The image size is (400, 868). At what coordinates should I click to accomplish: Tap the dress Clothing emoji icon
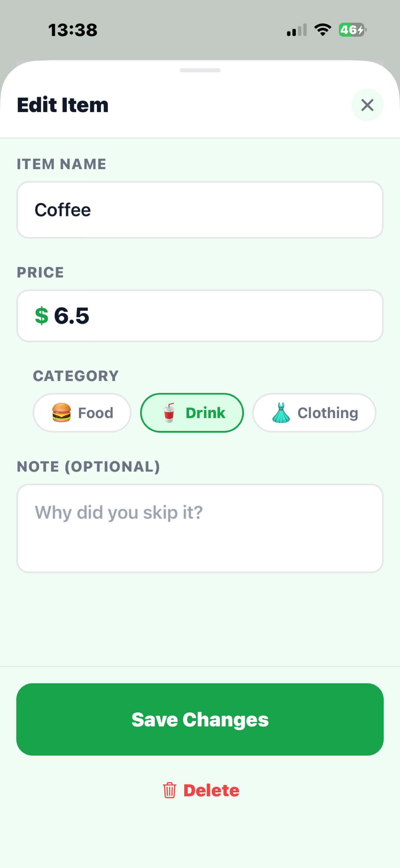pos(281,413)
